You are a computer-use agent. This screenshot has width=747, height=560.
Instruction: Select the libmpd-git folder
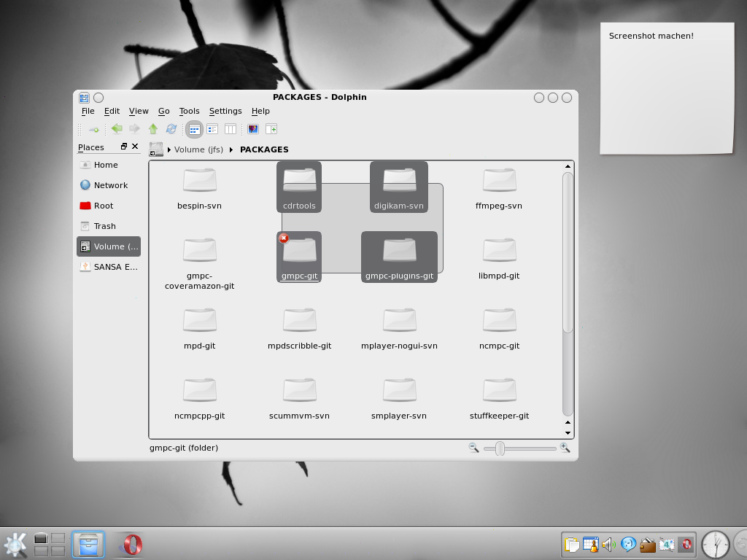(499, 259)
